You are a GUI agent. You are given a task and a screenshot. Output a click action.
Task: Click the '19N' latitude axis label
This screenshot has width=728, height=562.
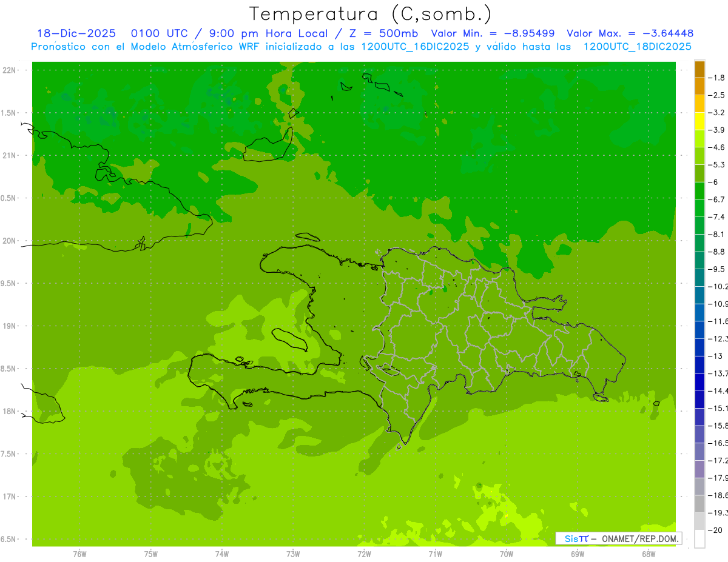tap(9, 326)
